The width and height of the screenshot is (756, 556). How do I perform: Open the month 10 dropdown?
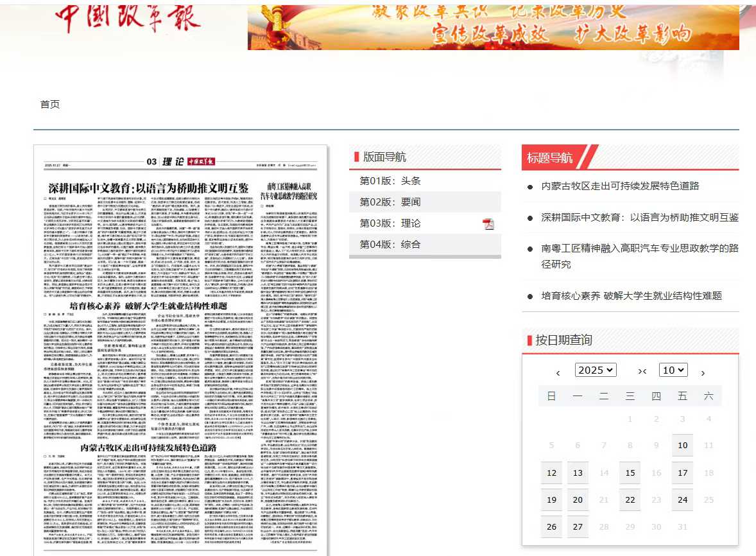pos(673,370)
